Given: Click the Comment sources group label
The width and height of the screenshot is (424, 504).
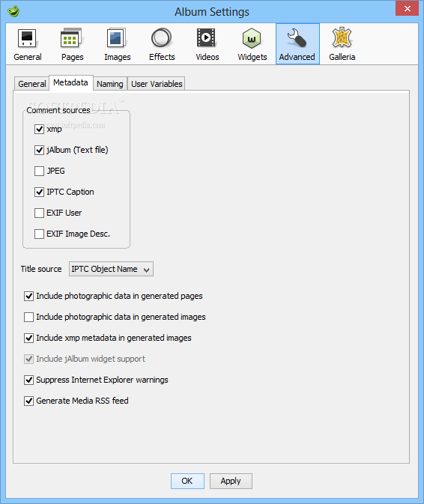Looking at the screenshot, I should tap(58, 110).
